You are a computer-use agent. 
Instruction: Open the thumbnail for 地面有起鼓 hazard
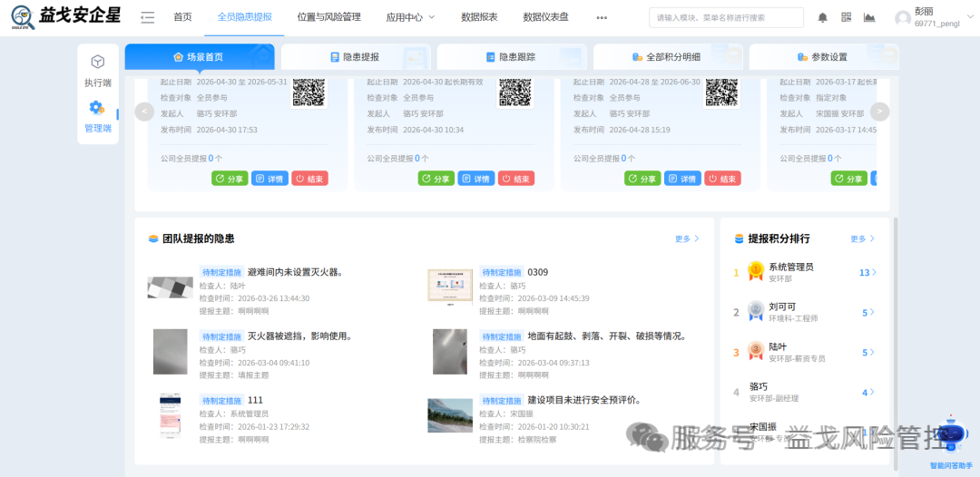pyautogui.click(x=450, y=352)
